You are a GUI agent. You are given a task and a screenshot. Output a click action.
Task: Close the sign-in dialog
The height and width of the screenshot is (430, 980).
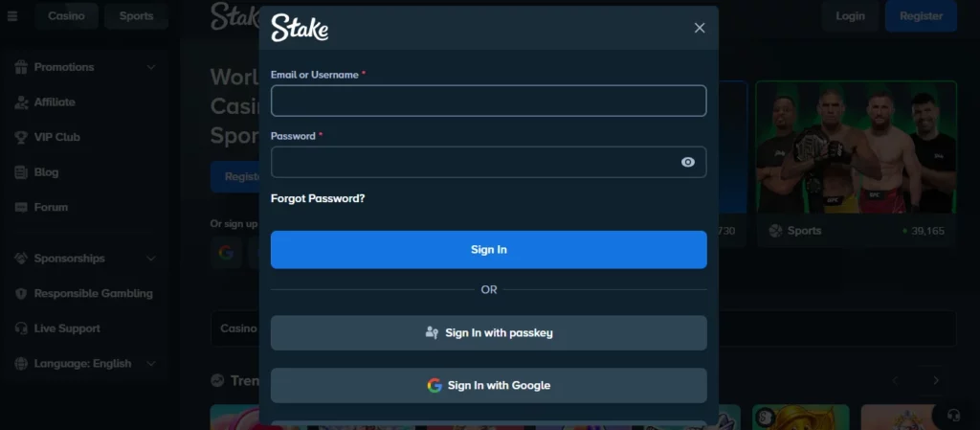point(700,28)
